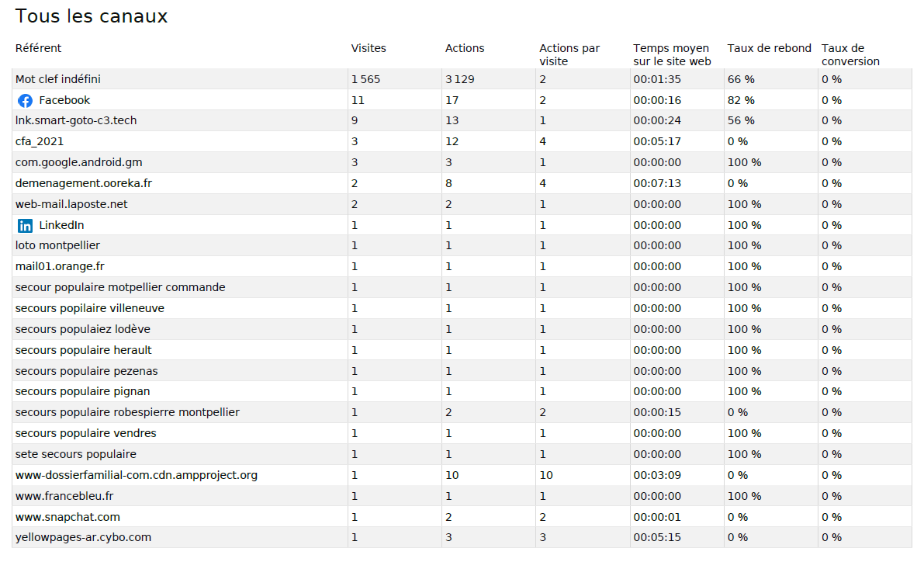Image resolution: width=924 pixels, height=562 pixels.
Task: Select the web-mail.laposte.net row
Action: [x=71, y=204]
